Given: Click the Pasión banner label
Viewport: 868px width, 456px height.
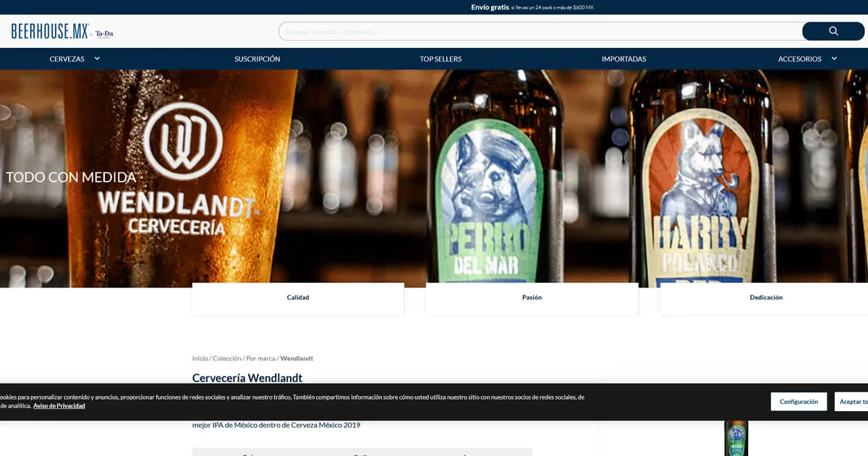Looking at the screenshot, I should tap(532, 297).
